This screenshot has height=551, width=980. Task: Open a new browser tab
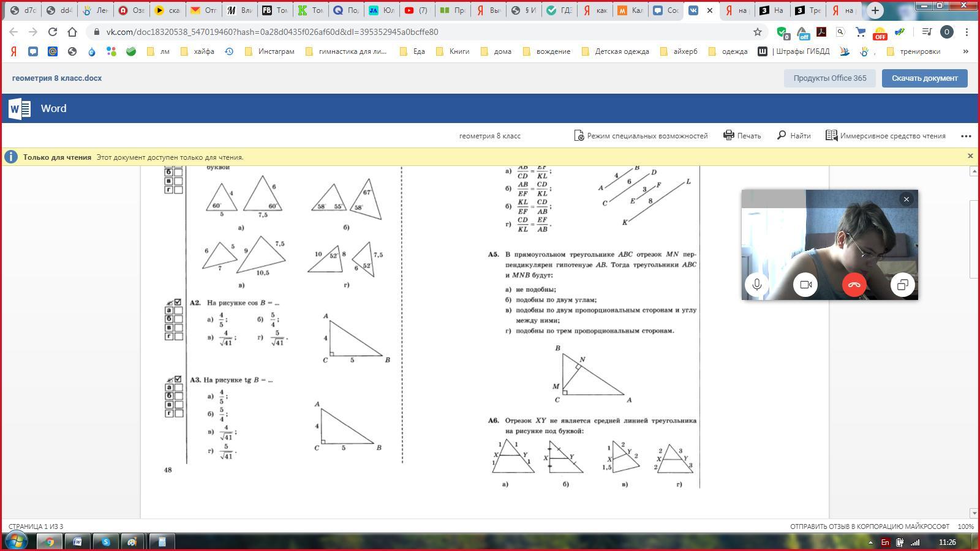(875, 10)
